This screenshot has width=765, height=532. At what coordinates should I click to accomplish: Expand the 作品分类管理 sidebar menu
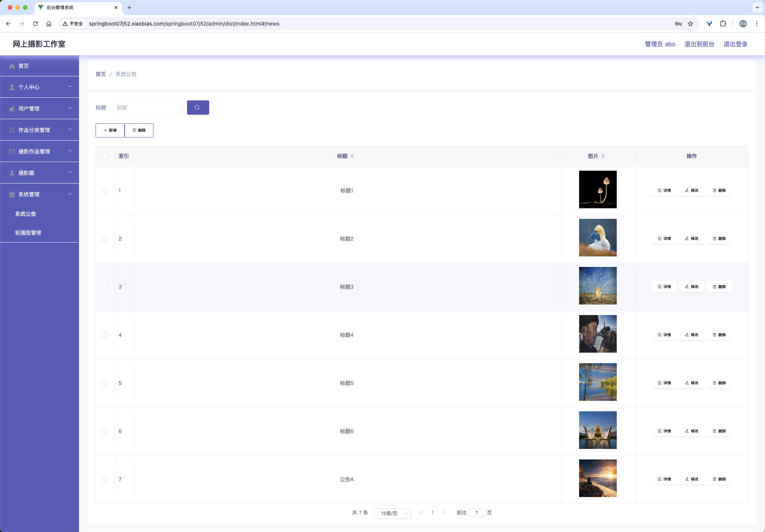40,130
